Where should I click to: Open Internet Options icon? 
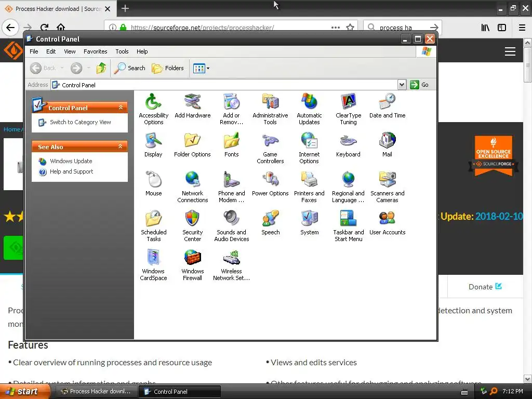(309, 148)
